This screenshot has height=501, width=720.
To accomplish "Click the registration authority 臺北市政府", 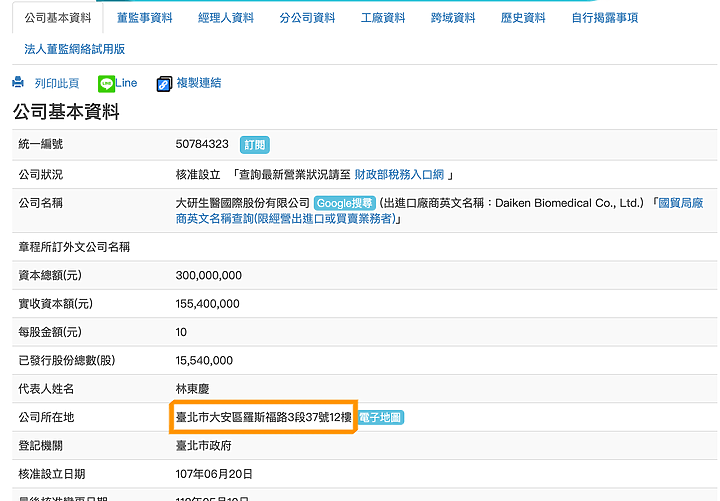I will click(x=203, y=445).
